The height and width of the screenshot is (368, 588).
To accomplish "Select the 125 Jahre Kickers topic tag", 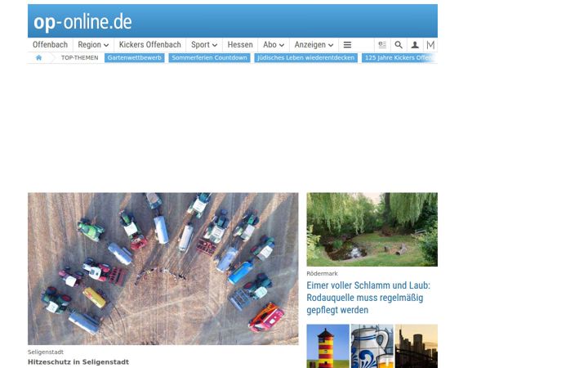I will [399, 58].
